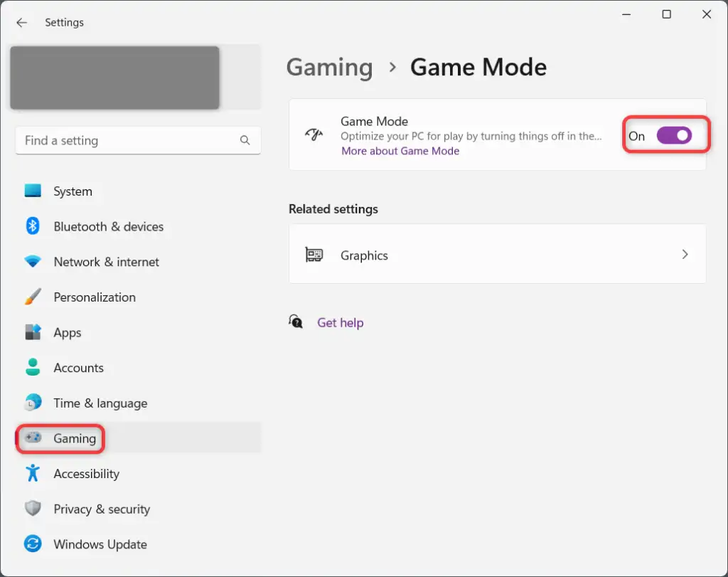This screenshot has width=728, height=577.
Task: Click the Accessibility figure icon
Action: click(x=33, y=474)
